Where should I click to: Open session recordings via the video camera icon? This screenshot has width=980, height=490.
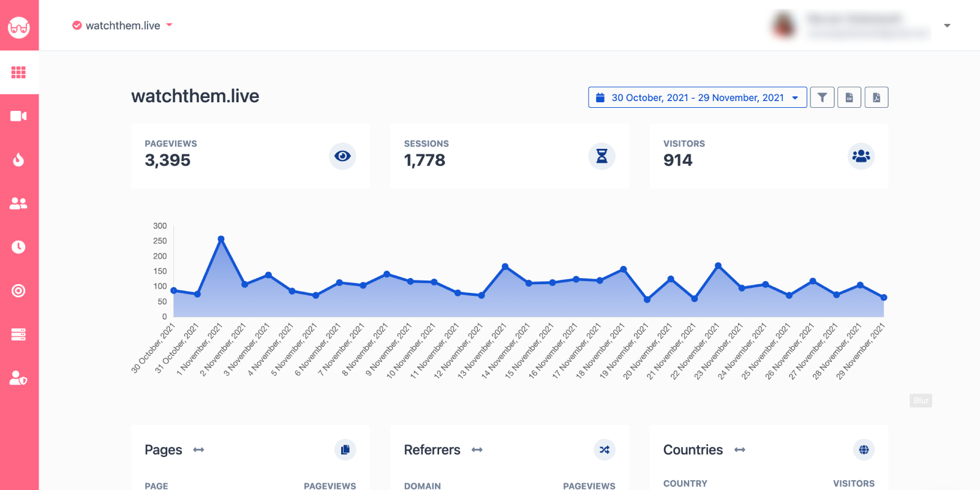point(19,116)
